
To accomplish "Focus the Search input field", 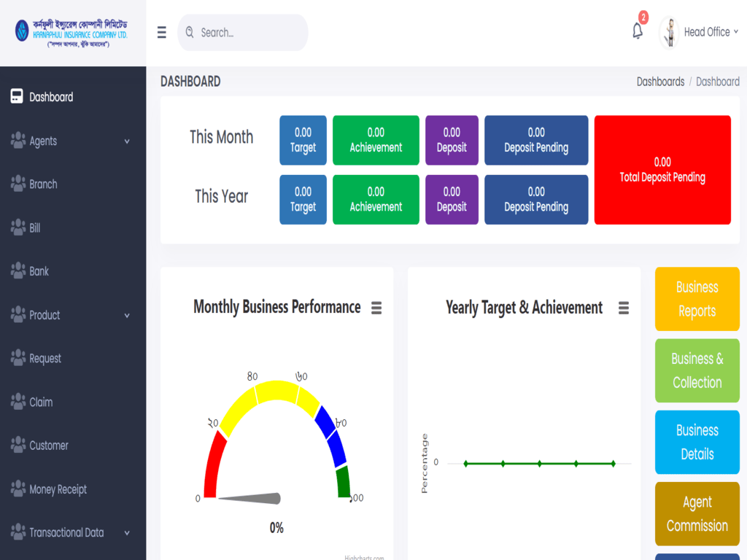I will pyautogui.click(x=248, y=32).
